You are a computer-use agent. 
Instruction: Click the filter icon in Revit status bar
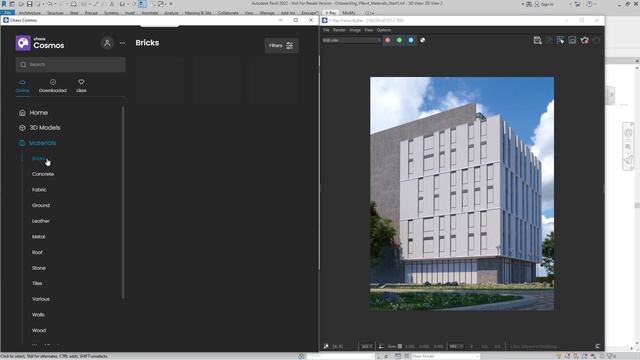pyautogui.click(x=610, y=356)
